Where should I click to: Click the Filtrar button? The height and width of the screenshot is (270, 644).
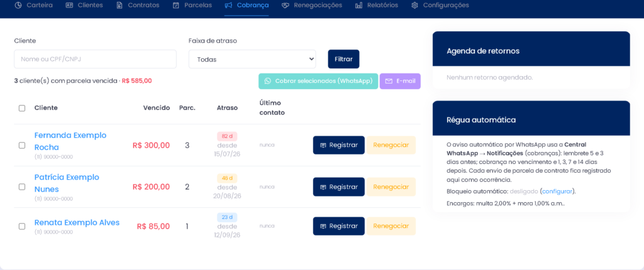344,59
